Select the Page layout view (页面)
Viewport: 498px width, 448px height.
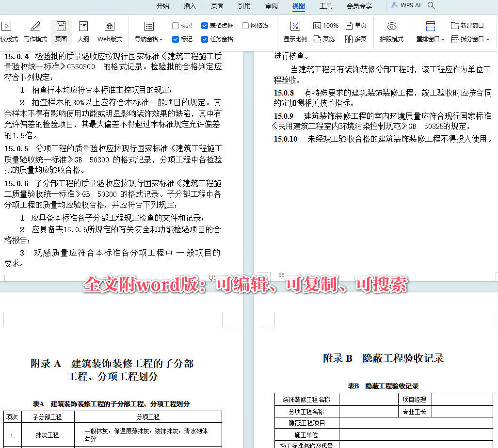point(61,32)
